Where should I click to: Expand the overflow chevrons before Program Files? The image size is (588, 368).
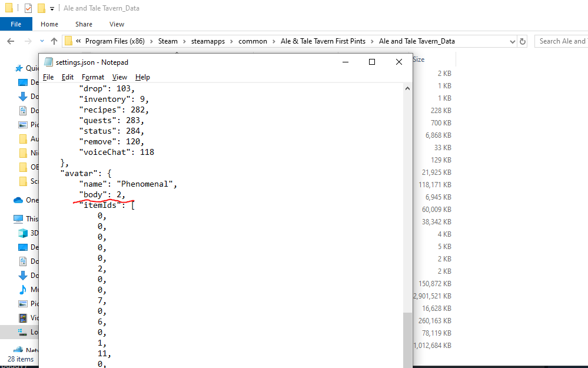(x=78, y=41)
